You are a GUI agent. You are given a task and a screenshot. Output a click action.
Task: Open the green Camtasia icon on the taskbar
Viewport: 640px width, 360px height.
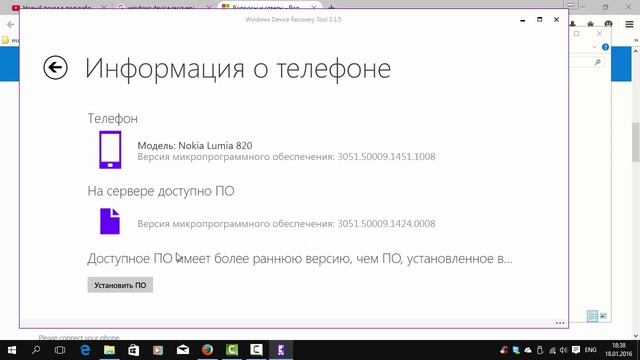tap(232, 350)
